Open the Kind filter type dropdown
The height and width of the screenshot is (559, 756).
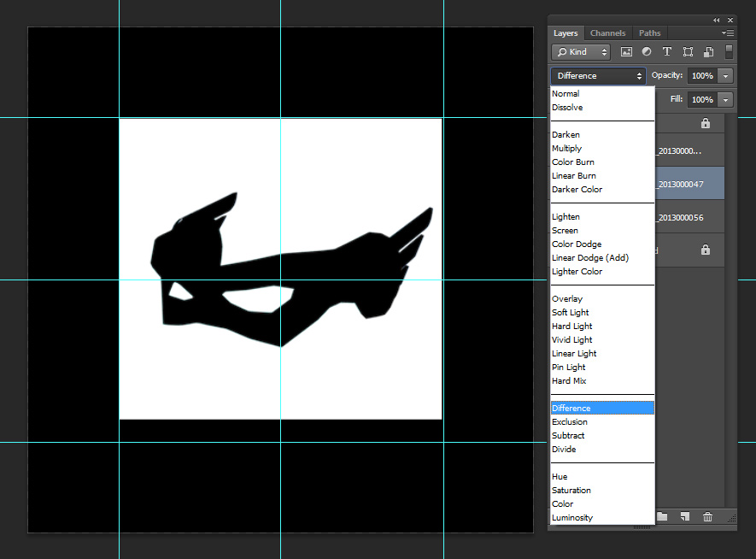tap(580, 52)
